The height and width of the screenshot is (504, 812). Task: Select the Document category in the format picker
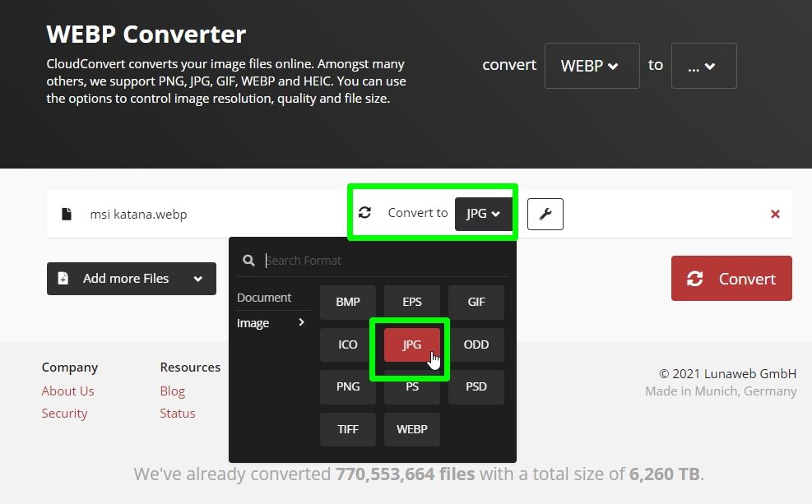(x=263, y=298)
